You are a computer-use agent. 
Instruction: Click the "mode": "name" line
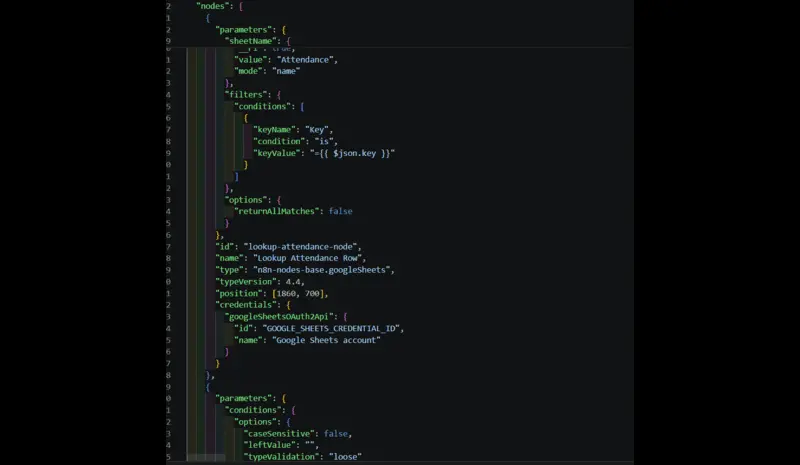(267, 71)
